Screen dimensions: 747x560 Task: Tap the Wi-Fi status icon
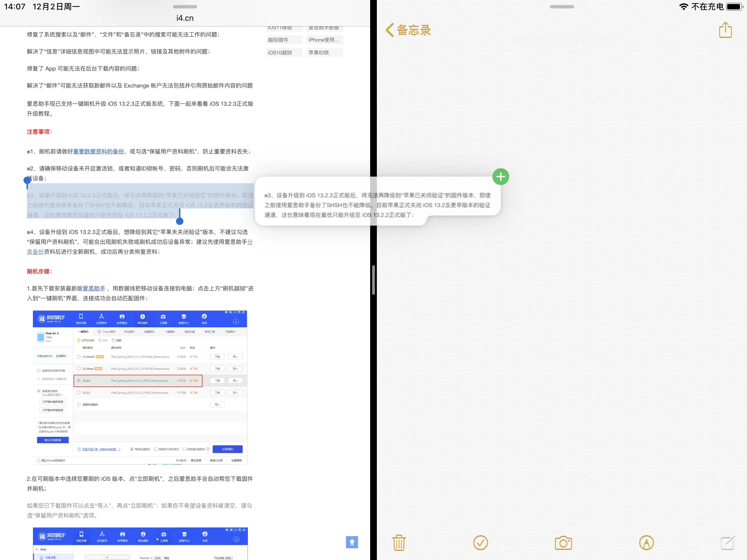(684, 7)
